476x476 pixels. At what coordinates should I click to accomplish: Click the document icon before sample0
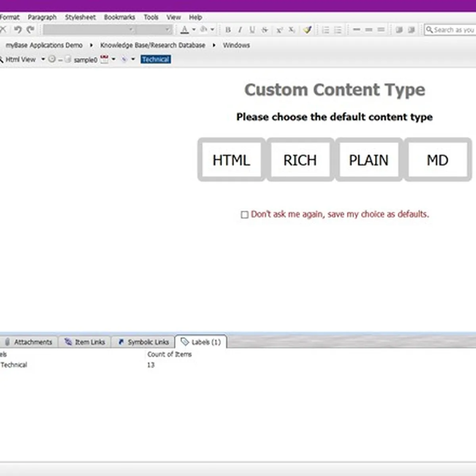click(x=68, y=59)
